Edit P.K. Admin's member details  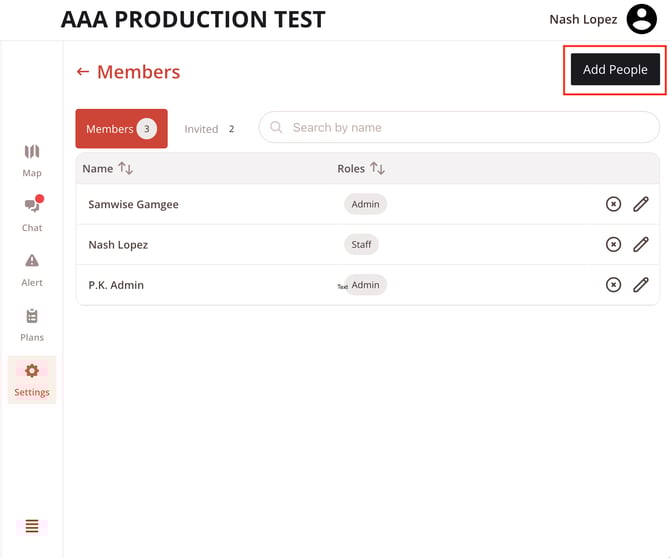(641, 284)
